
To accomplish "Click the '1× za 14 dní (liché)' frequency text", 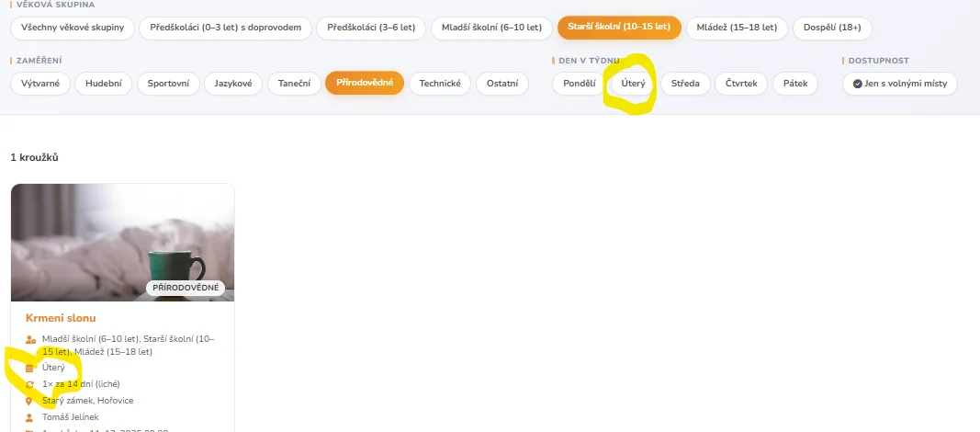I will click(x=81, y=384).
